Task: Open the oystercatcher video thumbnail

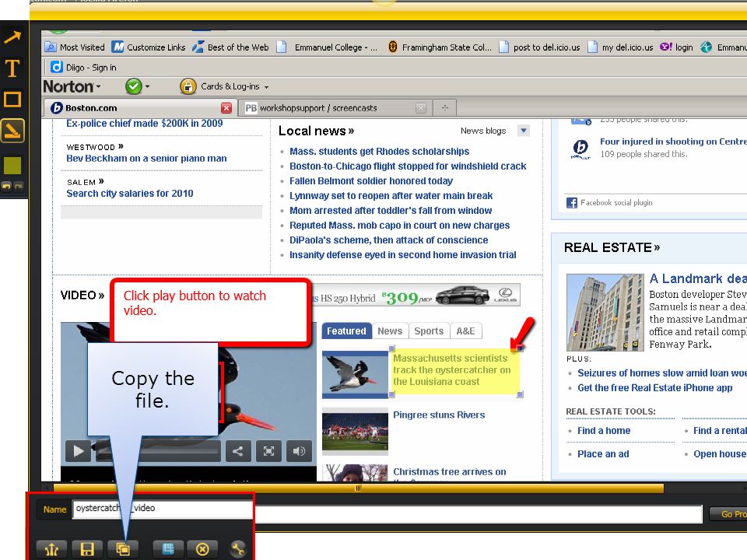Action: (x=356, y=374)
